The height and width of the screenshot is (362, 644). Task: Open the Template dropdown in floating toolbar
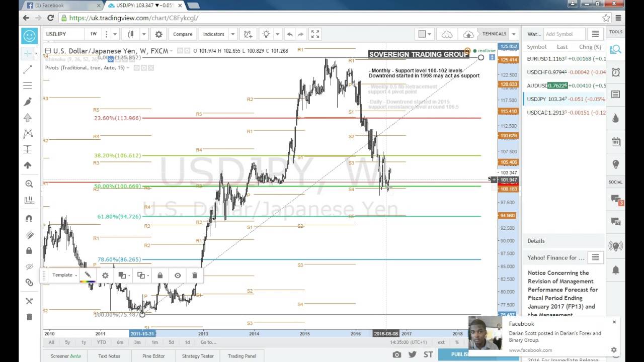pyautogui.click(x=65, y=275)
